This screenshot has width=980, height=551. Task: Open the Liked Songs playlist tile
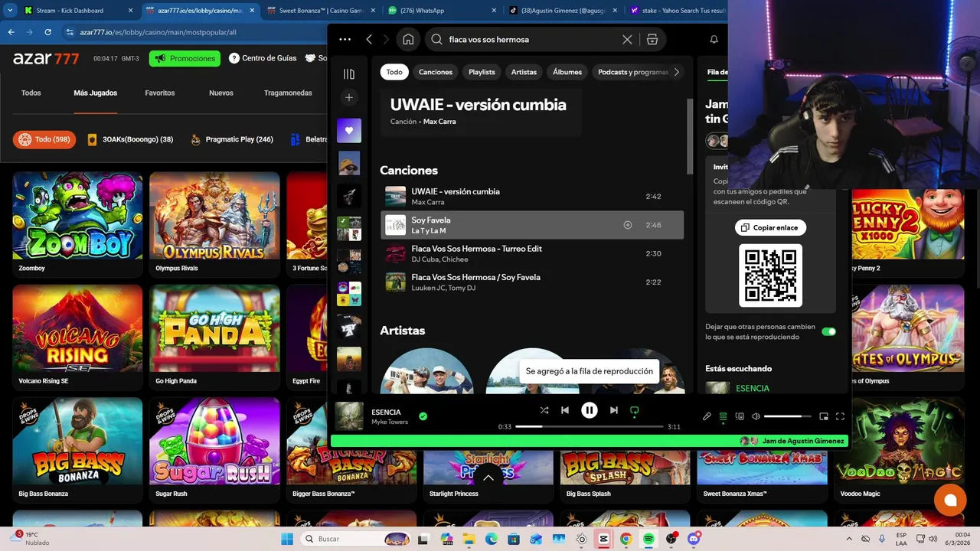coord(349,130)
